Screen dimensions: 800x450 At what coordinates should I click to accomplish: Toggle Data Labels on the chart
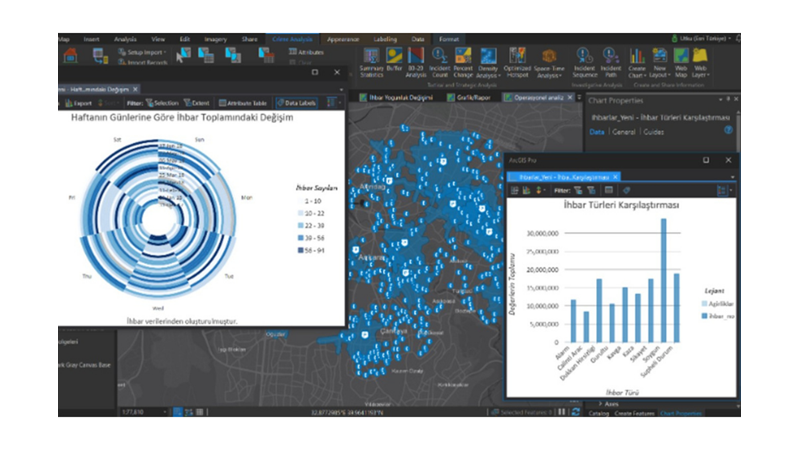click(295, 102)
